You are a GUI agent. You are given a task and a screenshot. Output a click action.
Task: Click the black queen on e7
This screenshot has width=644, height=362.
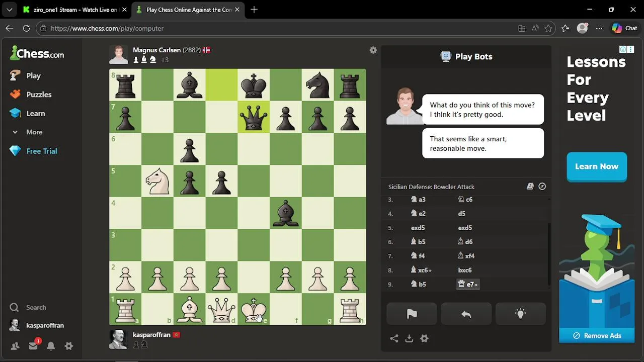254,117
